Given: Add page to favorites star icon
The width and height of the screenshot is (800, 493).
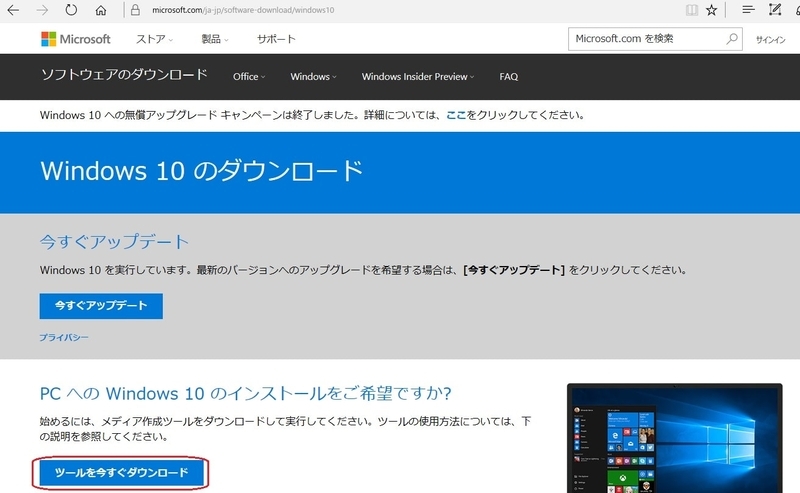Looking at the screenshot, I should click(x=711, y=10).
